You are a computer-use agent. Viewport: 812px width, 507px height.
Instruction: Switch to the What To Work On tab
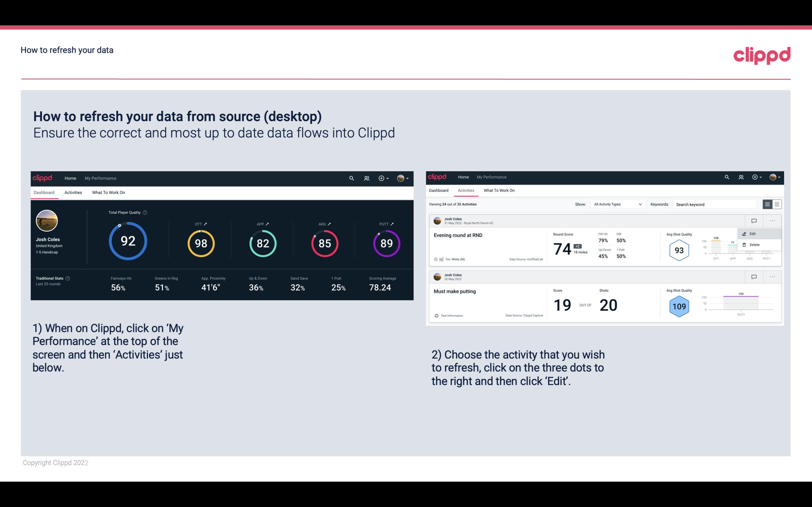click(x=108, y=192)
